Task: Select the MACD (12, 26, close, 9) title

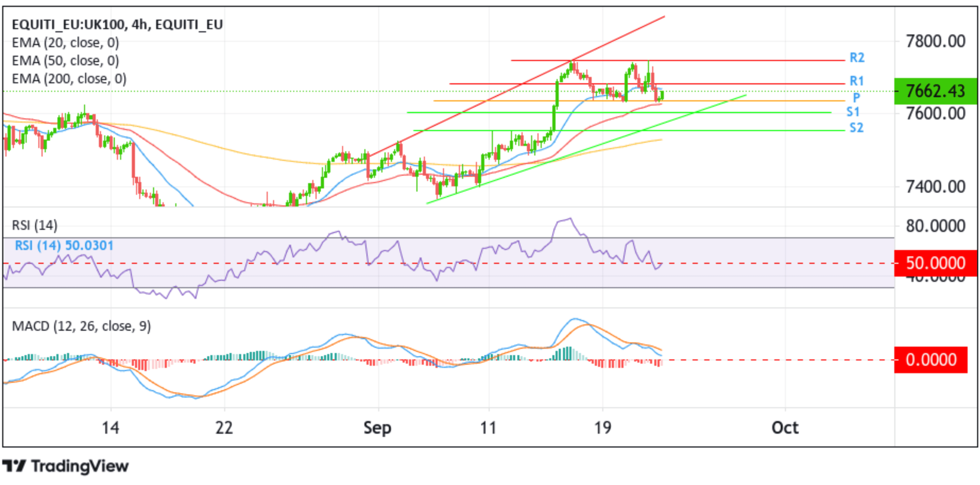Action: (x=81, y=326)
